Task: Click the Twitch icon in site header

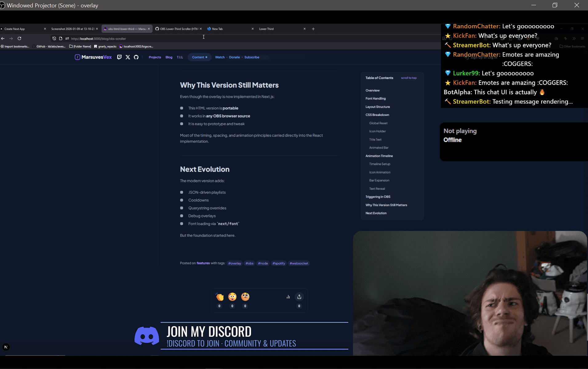Action: [119, 57]
